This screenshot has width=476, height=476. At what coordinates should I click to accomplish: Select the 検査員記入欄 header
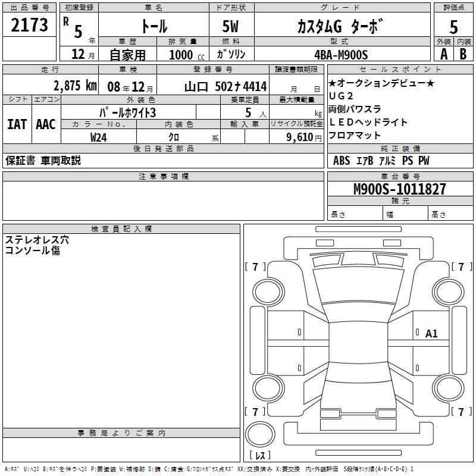(121, 229)
